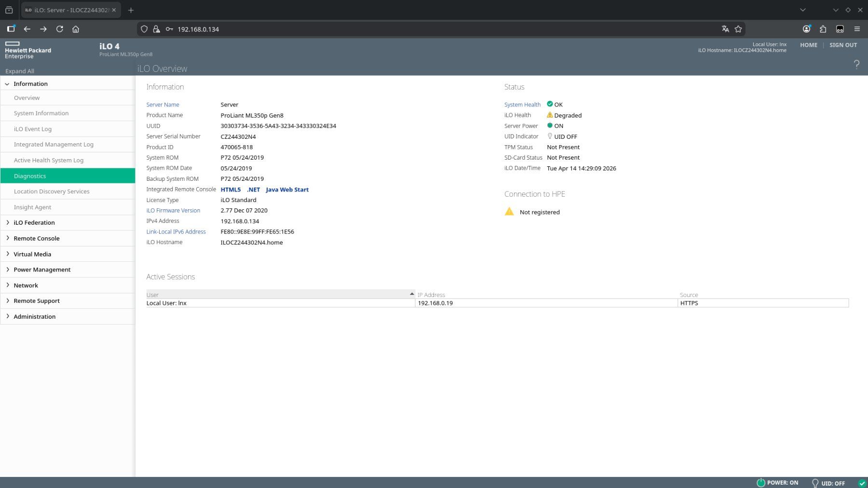Open the browser hamburger menu

pos(857,29)
